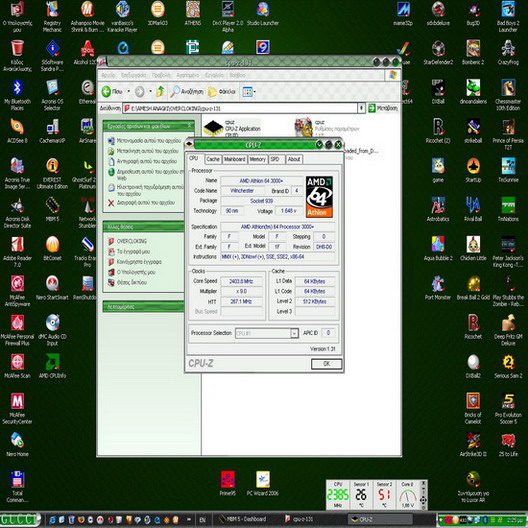Open the Back button history dropdown arrow
This screenshot has width=528, height=528.
pyautogui.click(x=129, y=91)
